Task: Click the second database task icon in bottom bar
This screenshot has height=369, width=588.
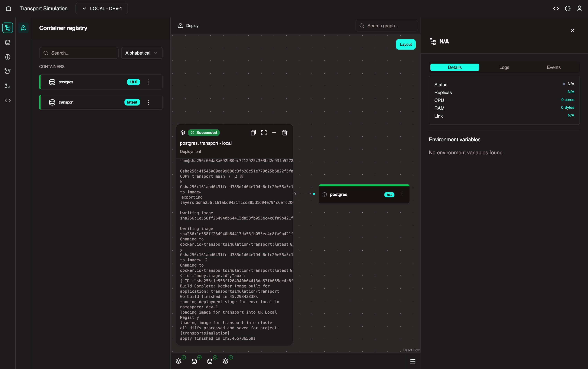Action: point(210,361)
